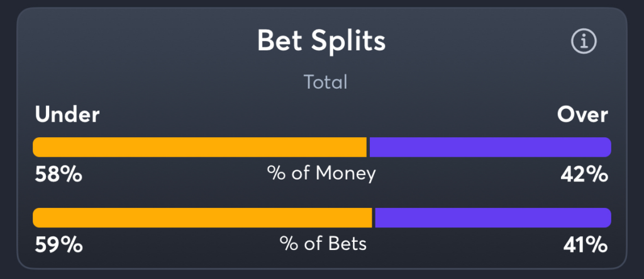The width and height of the screenshot is (644, 279).
Task: Select the purple Over segment of bets bar
Action: click(493, 218)
